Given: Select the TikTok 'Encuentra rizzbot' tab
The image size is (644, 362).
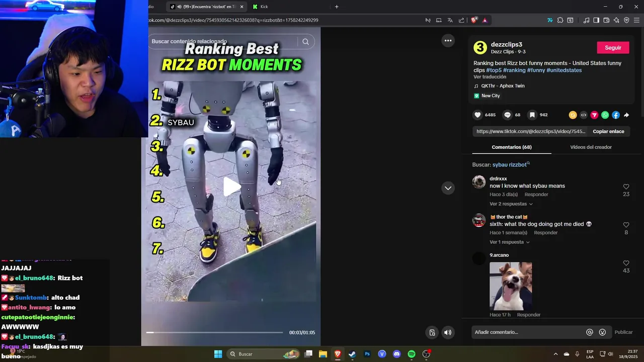Looking at the screenshot, I should (x=206, y=7).
